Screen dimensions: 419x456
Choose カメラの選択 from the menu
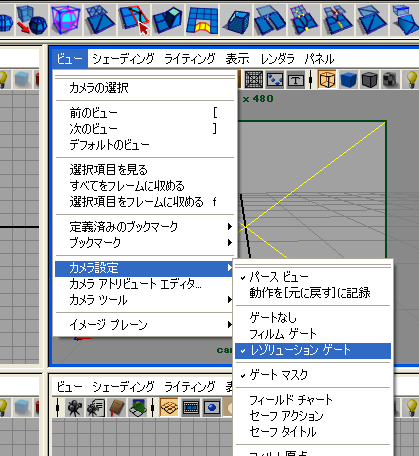point(144,88)
